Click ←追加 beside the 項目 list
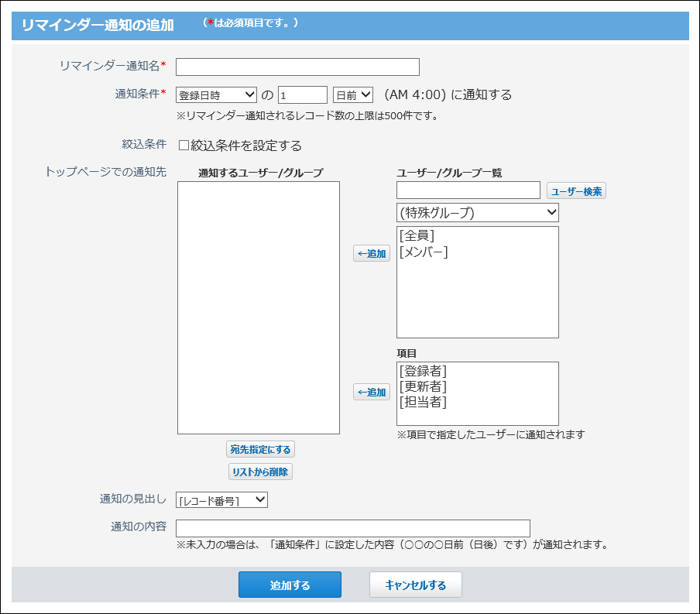This screenshot has width=700, height=614. point(372,392)
